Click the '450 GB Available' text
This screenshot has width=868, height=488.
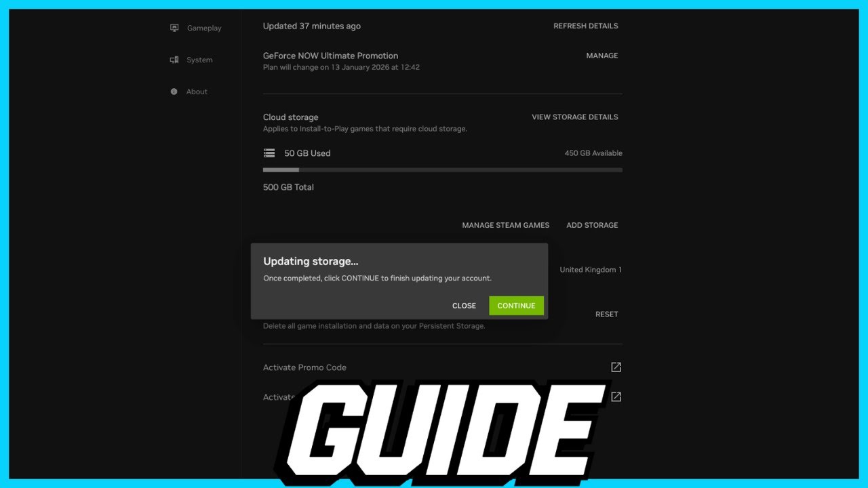[593, 153]
